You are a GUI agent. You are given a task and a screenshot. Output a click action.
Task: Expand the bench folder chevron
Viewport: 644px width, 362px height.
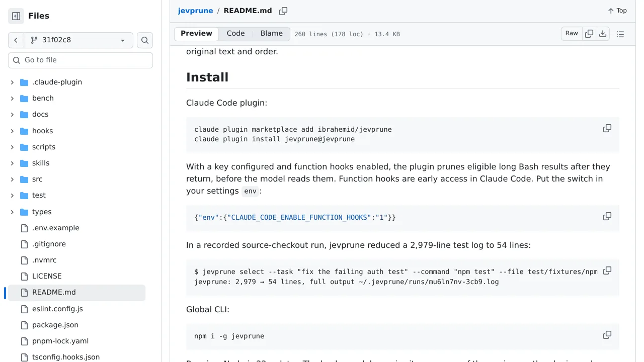coord(12,98)
